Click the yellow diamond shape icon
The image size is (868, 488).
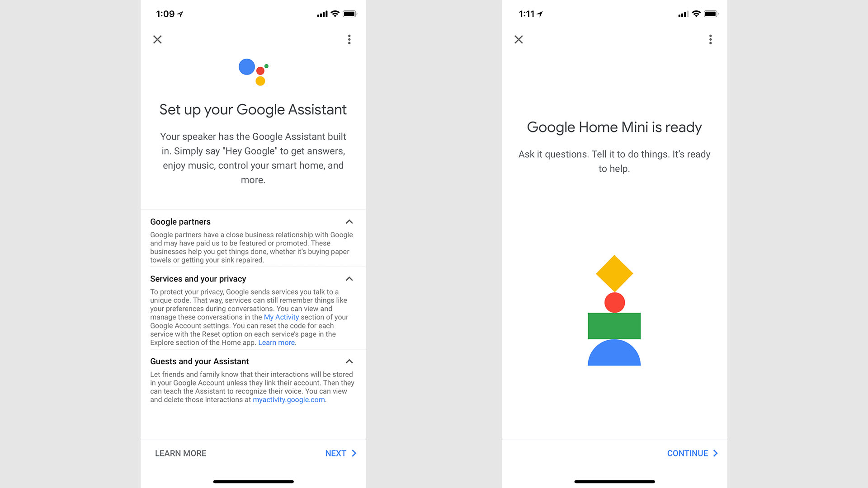(x=614, y=274)
